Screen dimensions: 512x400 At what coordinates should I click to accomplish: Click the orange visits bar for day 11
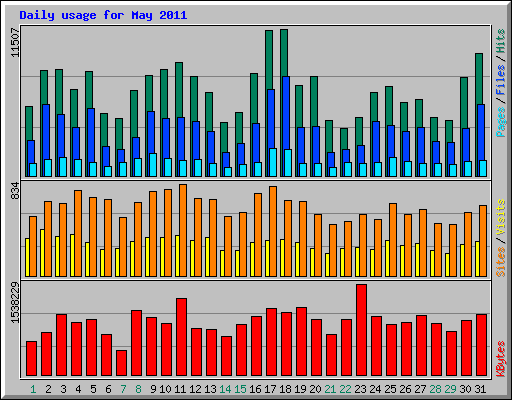(x=183, y=230)
